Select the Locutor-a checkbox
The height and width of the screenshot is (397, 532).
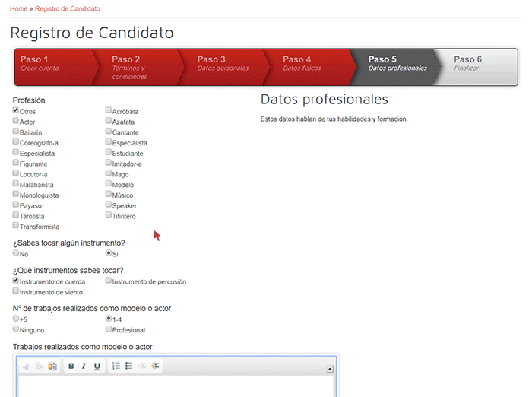16,173
